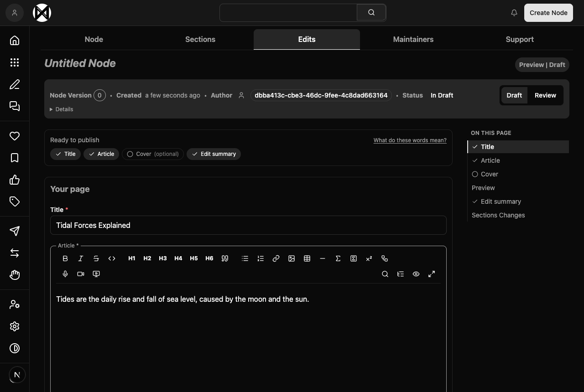Insert a horizontal rule
This screenshot has height=392, width=584.
[x=323, y=258]
